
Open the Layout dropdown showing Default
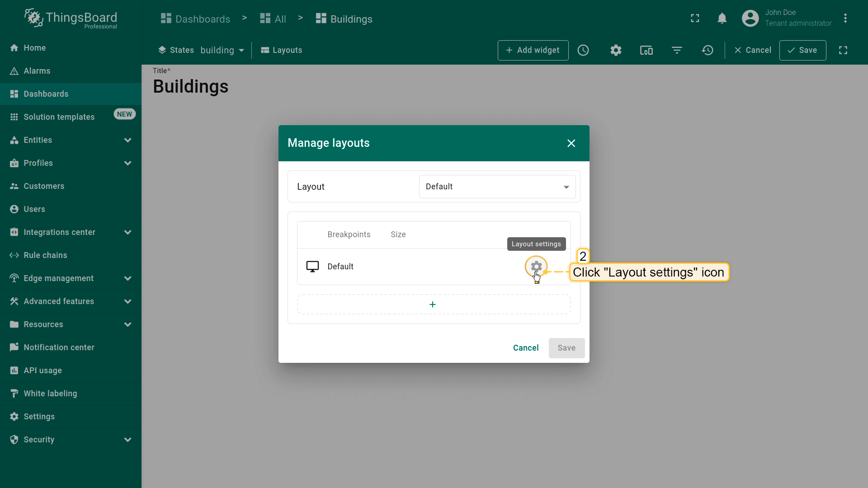click(497, 187)
